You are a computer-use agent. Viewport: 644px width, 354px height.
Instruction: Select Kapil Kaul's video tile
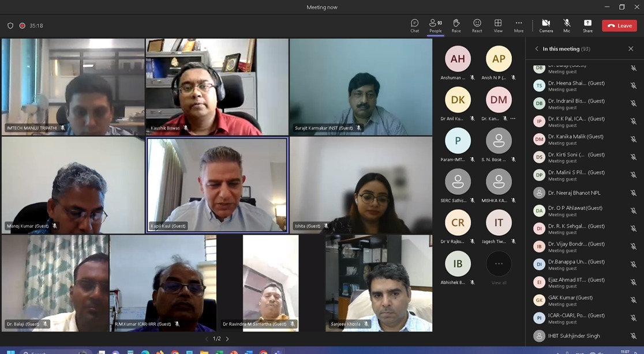click(x=217, y=184)
